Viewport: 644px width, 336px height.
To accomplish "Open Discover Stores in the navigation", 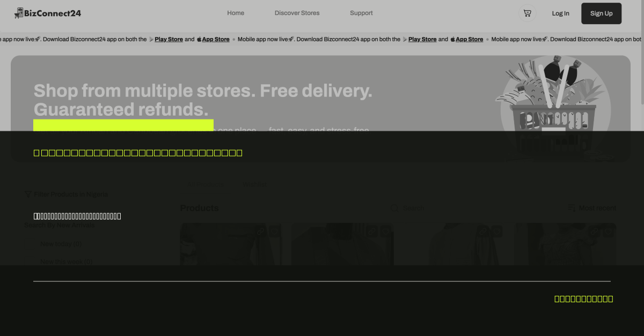I will coord(297,13).
